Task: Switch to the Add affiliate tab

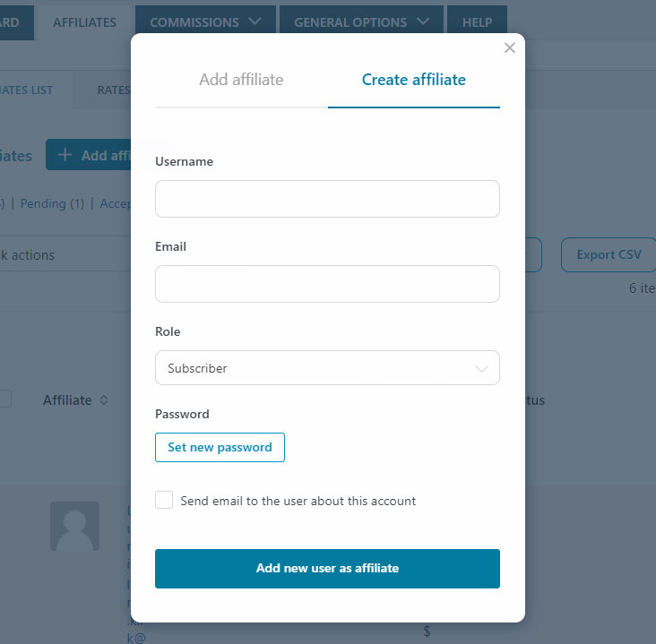Action: pos(241,80)
